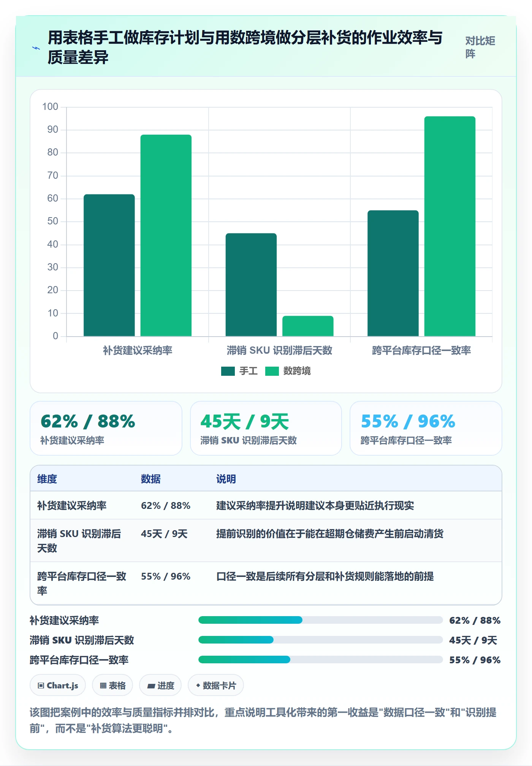
Task: Click the 补货建议采纳率 progress bar
Action: [x=321, y=620]
